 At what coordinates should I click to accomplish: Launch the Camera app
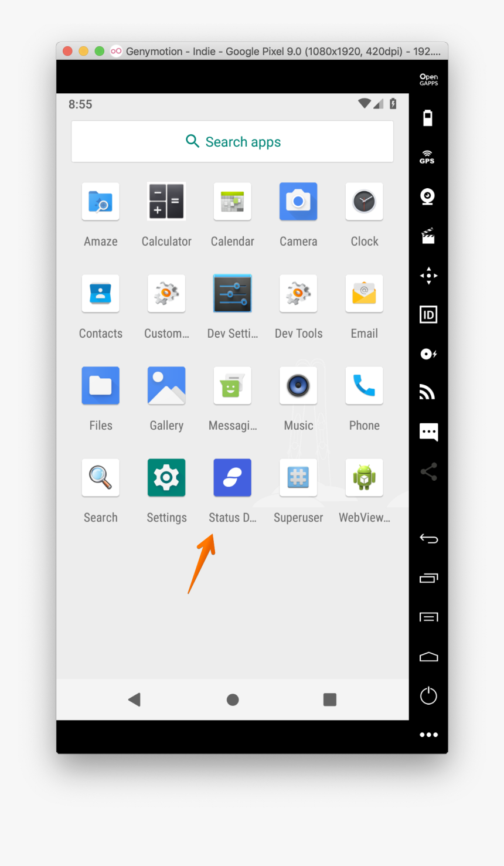(298, 202)
